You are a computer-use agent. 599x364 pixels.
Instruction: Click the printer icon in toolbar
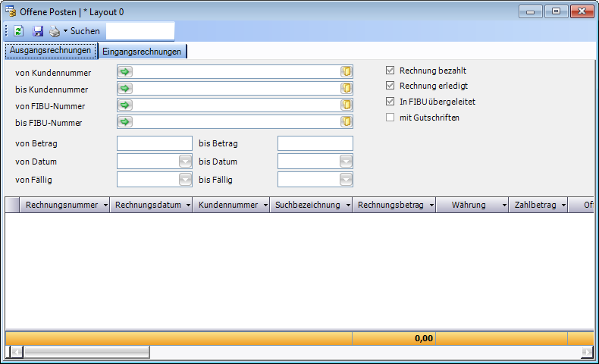[54, 31]
